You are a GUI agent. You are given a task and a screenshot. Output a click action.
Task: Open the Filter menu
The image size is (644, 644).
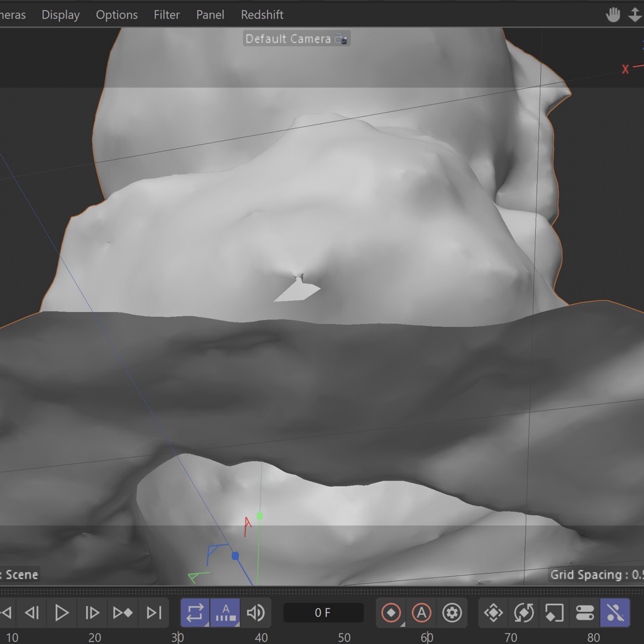click(167, 14)
